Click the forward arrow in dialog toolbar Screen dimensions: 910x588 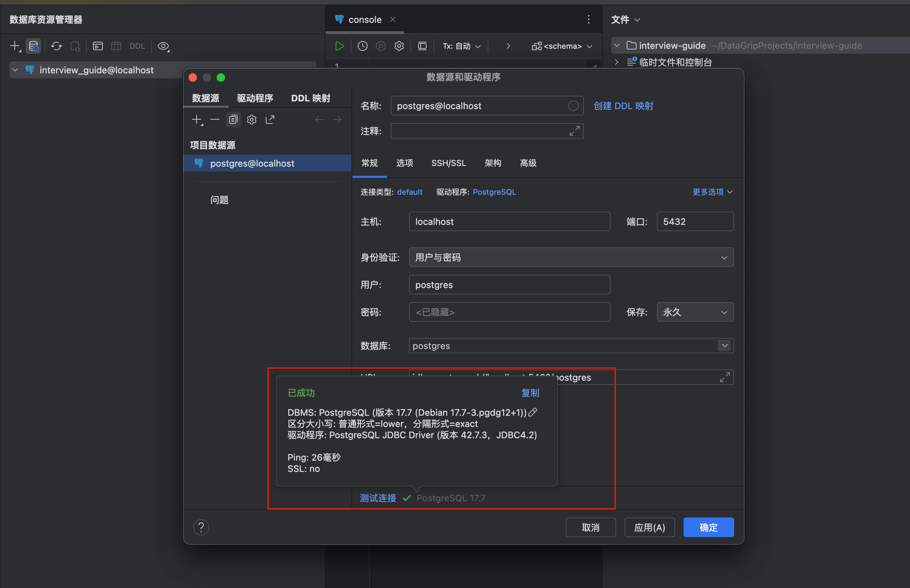337,120
